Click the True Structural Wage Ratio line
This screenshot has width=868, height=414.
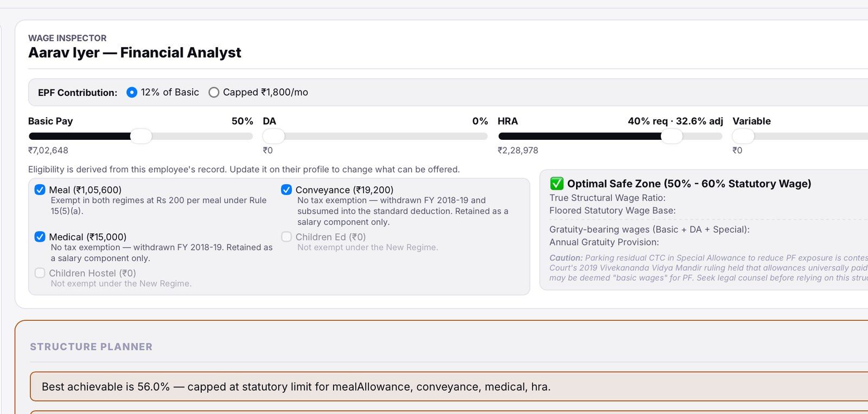tap(608, 198)
